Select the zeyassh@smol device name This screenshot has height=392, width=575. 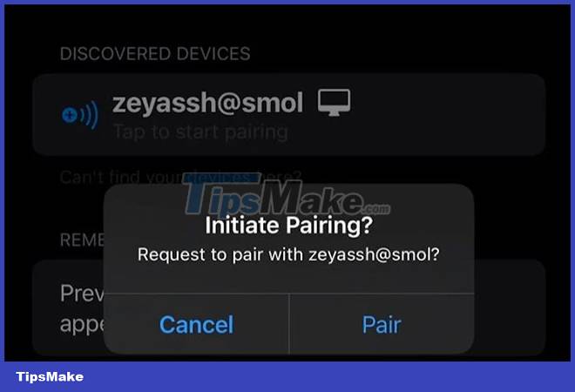point(207,103)
